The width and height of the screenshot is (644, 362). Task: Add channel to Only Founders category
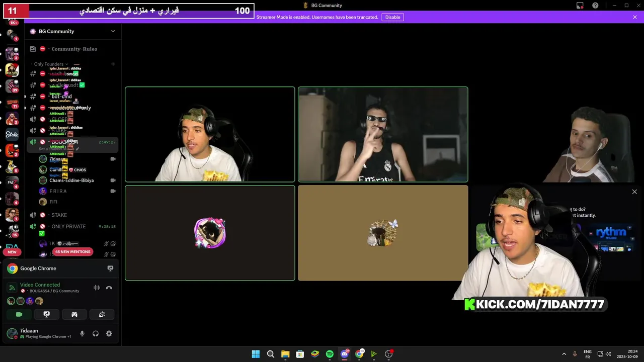coord(113,64)
